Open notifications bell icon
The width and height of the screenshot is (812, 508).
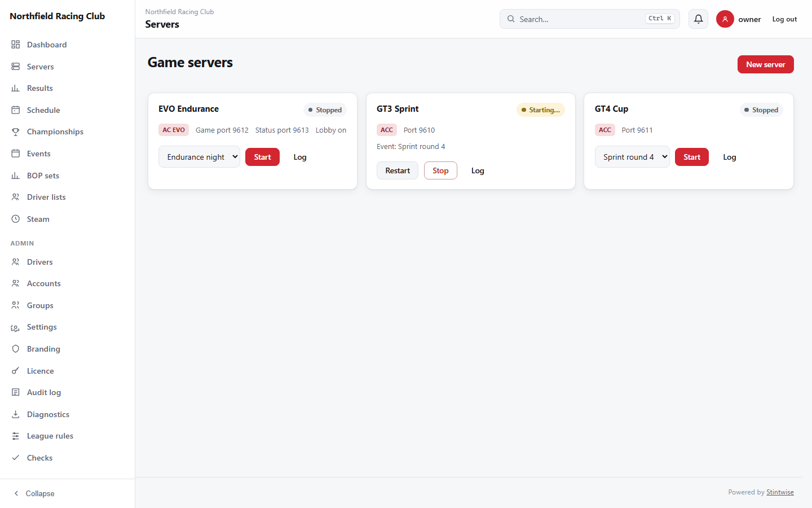pyautogui.click(x=698, y=19)
